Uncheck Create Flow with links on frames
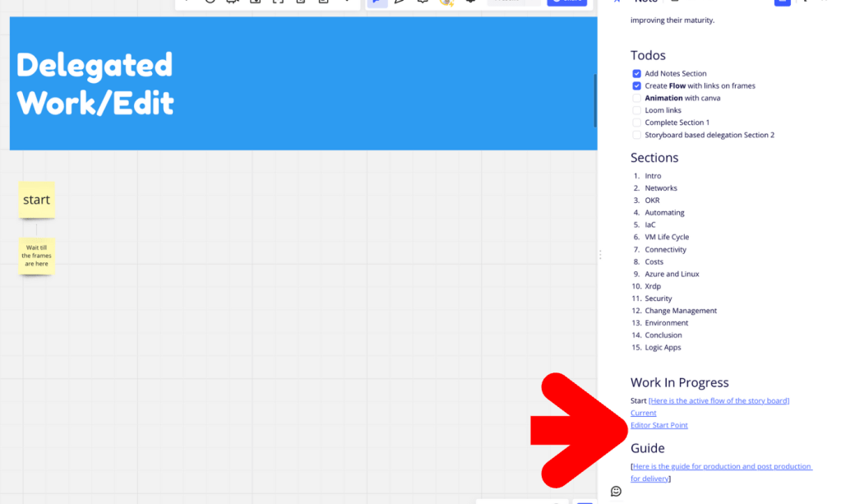Image resolution: width=841 pixels, height=504 pixels. tap(636, 86)
